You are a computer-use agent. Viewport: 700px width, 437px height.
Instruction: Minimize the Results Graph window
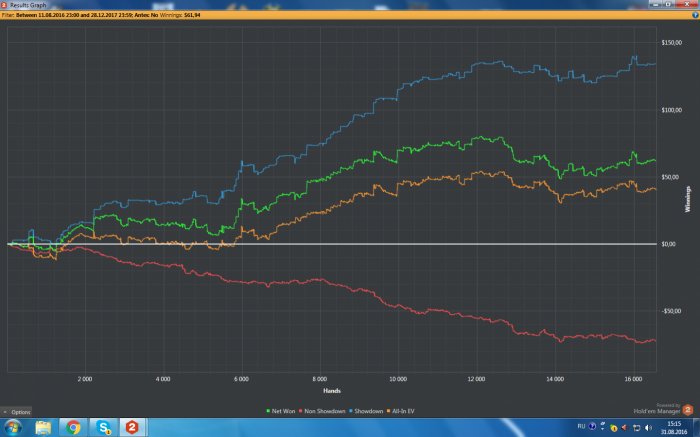click(x=655, y=5)
